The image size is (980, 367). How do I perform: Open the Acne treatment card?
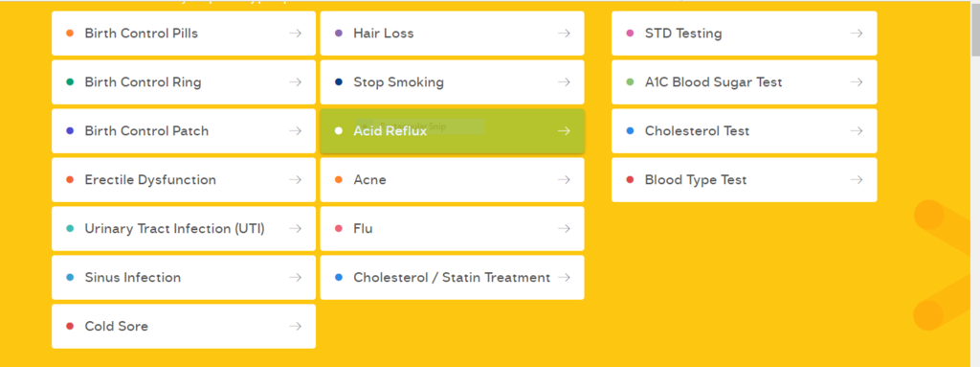(452, 180)
